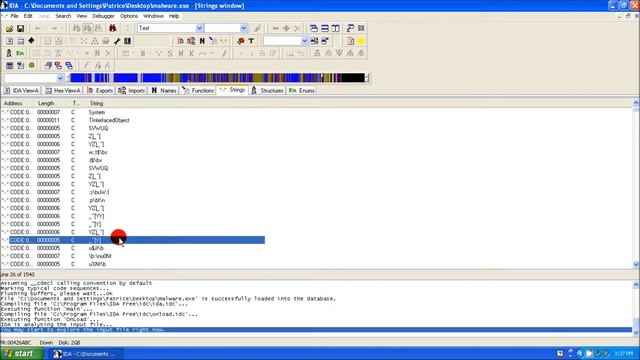The image size is (640, 360).
Task: Switch to the IDA View-A tab
Action: (21, 91)
